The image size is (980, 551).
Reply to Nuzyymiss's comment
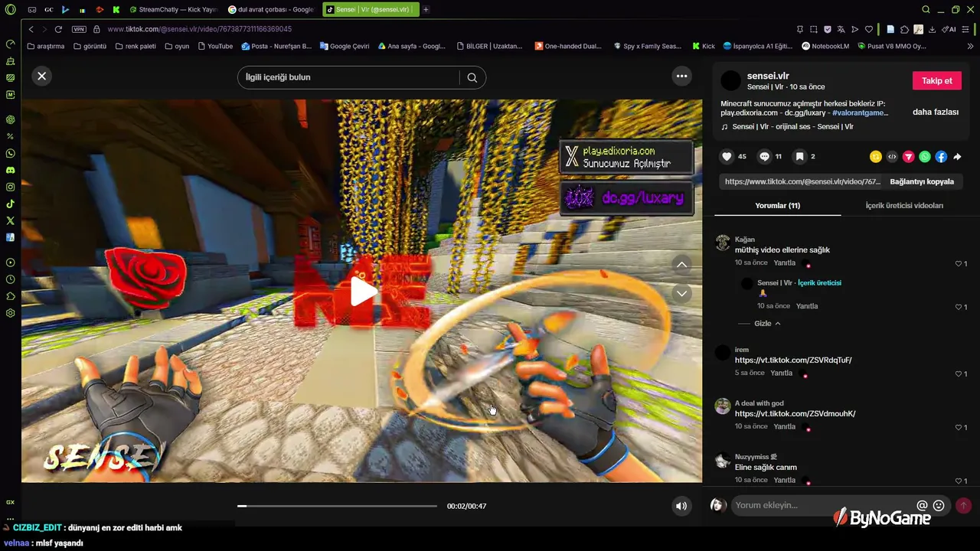(x=784, y=480)
